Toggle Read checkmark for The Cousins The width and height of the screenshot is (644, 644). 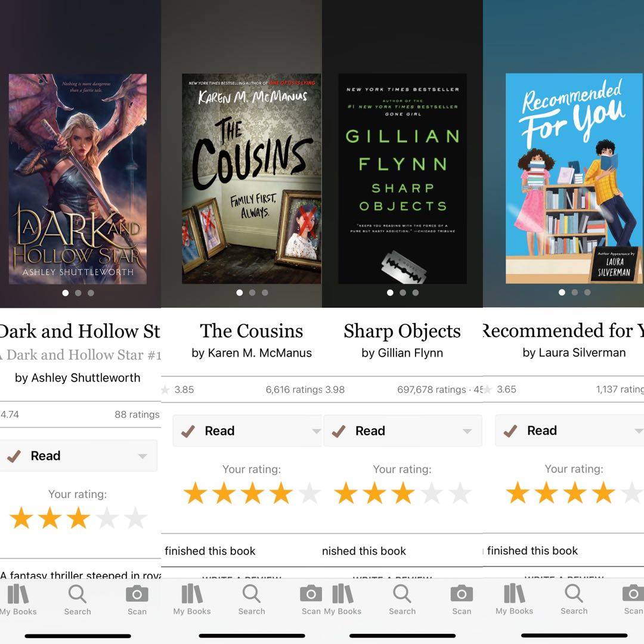pyautogui.click(x=188, y=431)
